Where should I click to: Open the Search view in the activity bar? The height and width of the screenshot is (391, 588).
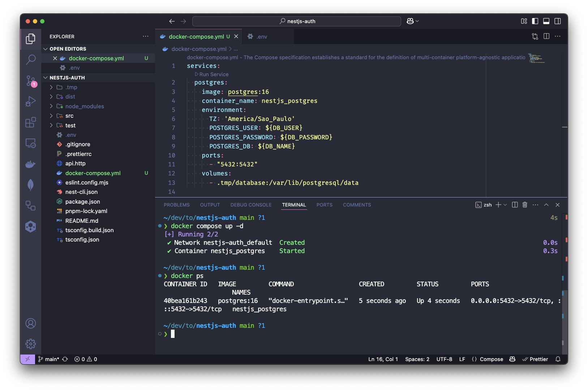[31, 60]
